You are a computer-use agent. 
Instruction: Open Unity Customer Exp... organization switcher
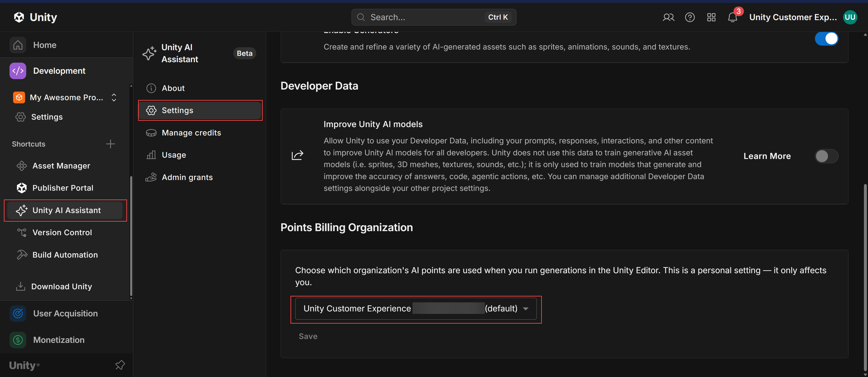point(793,17)
